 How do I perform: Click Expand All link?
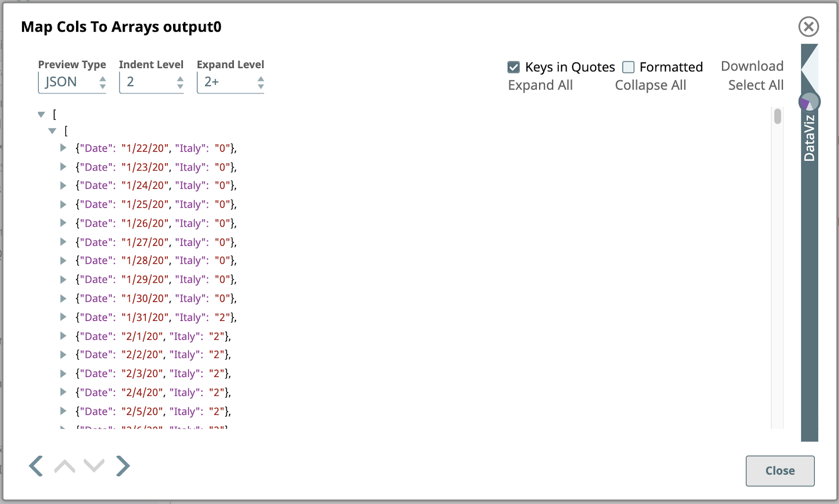tap(540, 85)
